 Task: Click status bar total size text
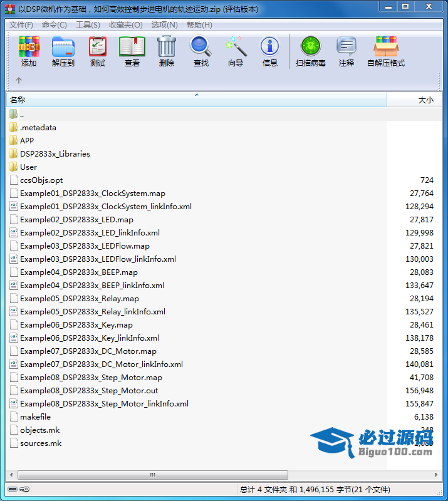pyautogui.click(x=315, y=490)
